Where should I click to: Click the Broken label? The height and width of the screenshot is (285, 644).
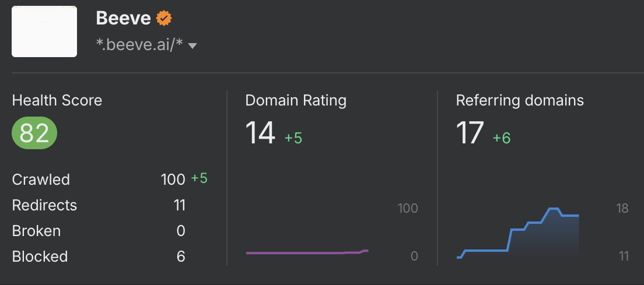(36, 231)
